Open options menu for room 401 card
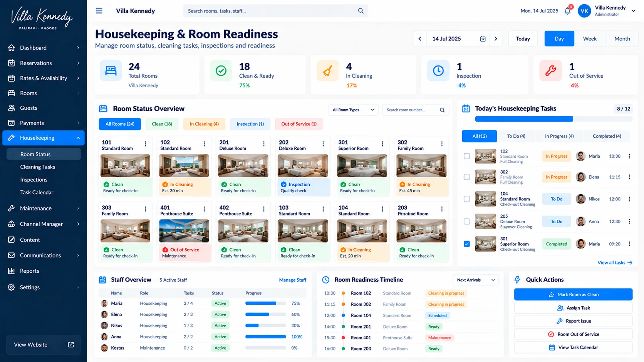 (205, 209)
